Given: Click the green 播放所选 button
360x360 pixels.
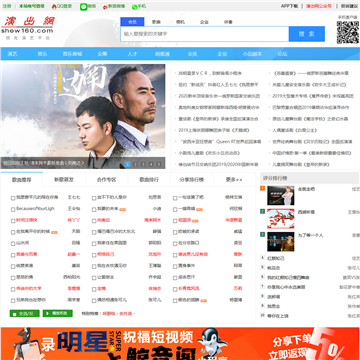Looking at the screenshot, I should [57, 313].
